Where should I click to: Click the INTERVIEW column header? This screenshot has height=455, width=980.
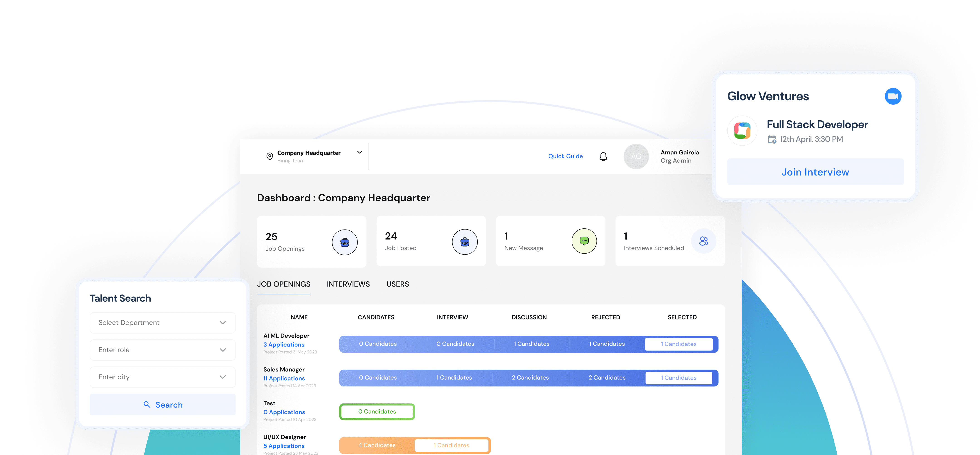coord(452,317)
